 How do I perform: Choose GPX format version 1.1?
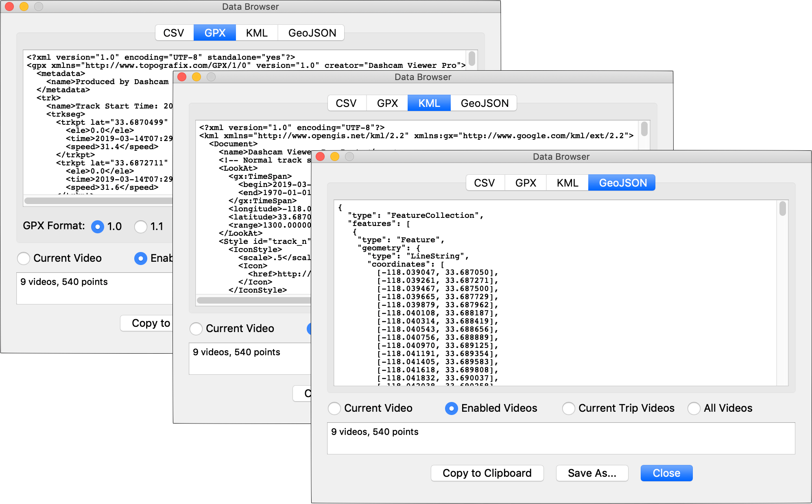[x=141, y=227]
